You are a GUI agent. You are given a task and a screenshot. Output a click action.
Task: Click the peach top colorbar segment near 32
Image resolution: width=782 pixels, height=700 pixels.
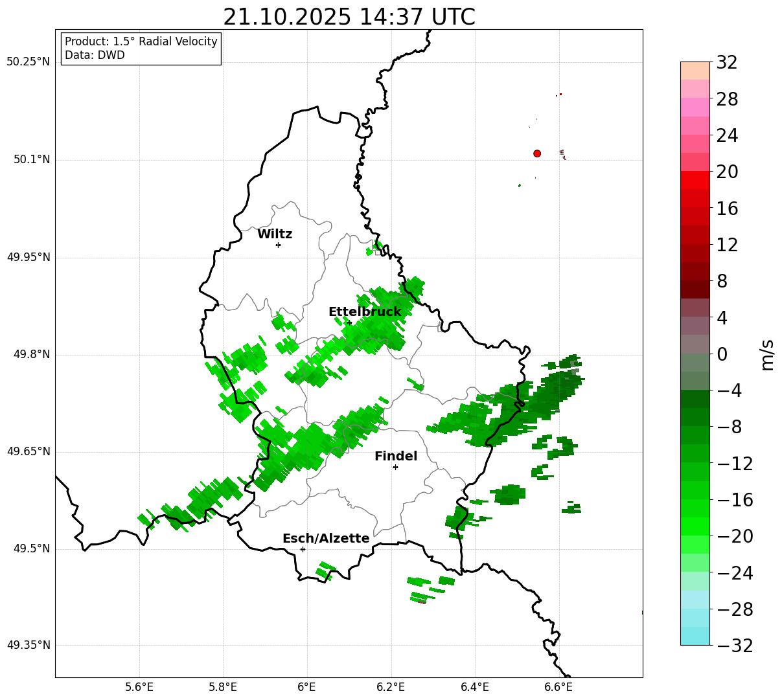tap(695, 71)
